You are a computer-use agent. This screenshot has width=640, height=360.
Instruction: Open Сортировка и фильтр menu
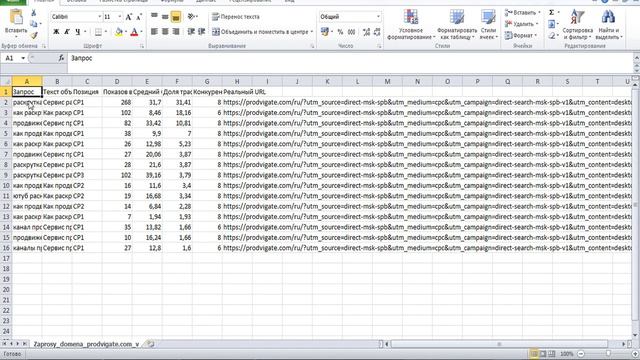[x=578, y=24]
